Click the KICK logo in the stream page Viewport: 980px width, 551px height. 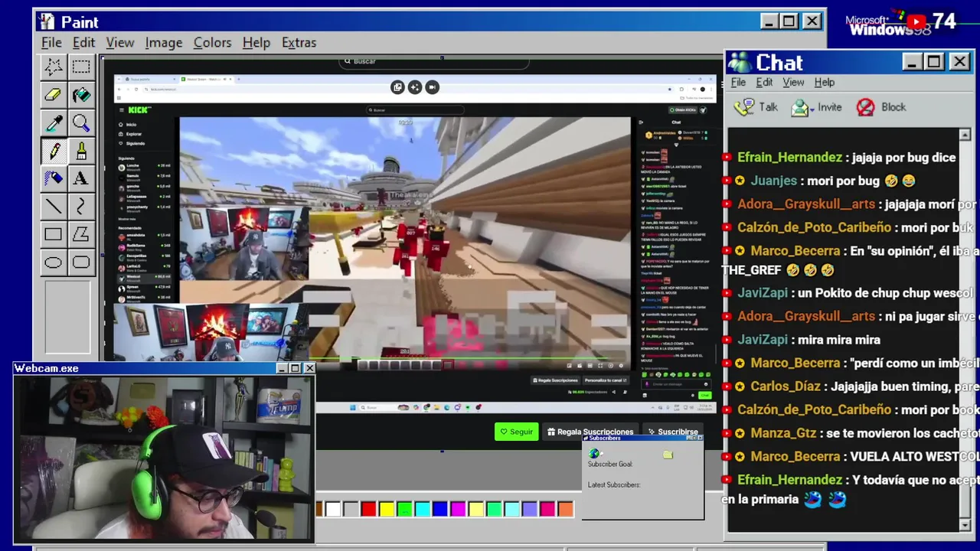tap(139, 110)
